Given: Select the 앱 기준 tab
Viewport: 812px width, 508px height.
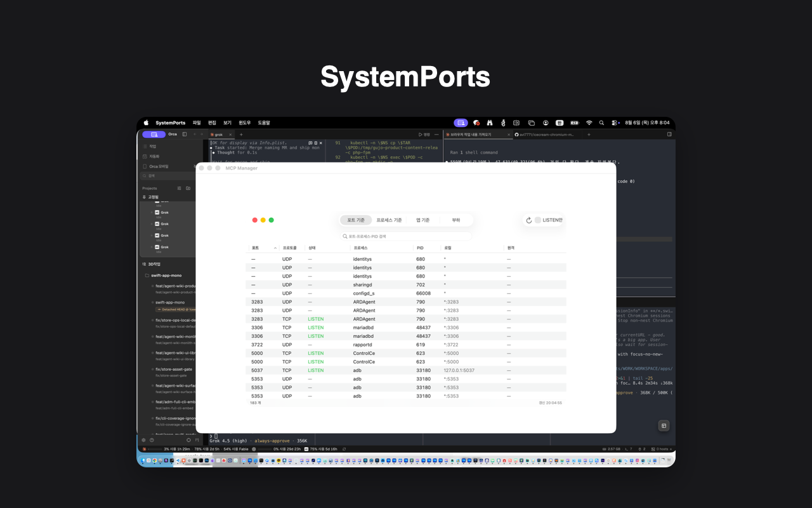Looking at the screenshot, I should (x=422, y=220).
